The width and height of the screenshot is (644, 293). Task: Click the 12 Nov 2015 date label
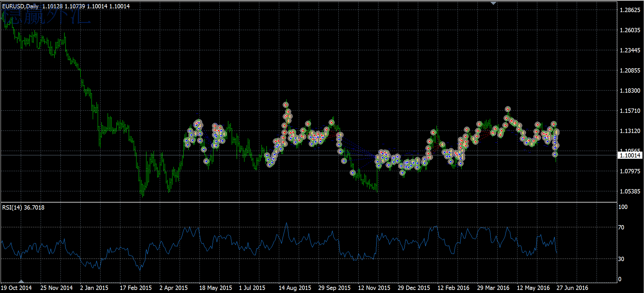click(x=374, y=288)
